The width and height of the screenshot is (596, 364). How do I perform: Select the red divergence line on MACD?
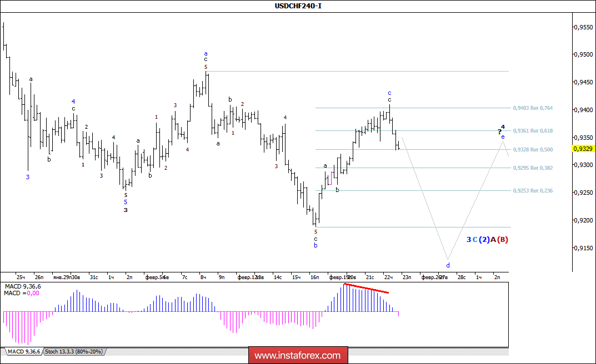coord(367,289)
